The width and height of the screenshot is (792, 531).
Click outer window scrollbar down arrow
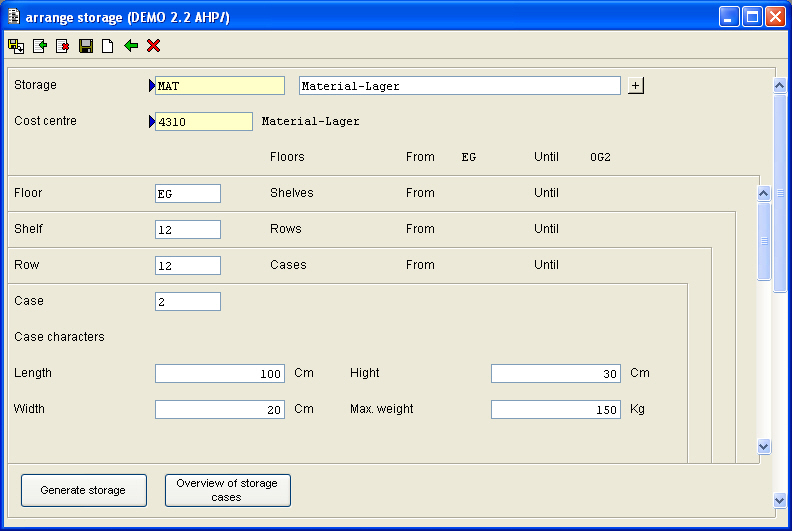coord(779,500)
